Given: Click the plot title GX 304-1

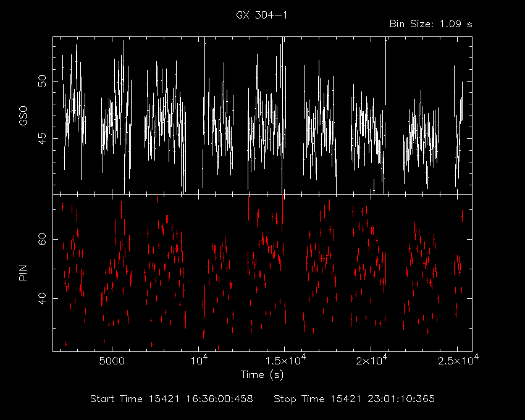Looking at the screenshot, I should point(262,15).
